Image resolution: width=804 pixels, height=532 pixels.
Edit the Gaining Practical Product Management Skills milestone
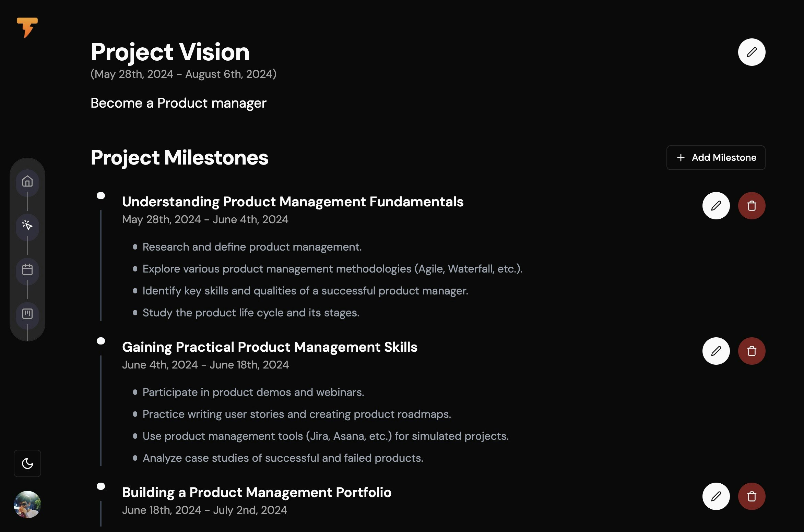716,351
